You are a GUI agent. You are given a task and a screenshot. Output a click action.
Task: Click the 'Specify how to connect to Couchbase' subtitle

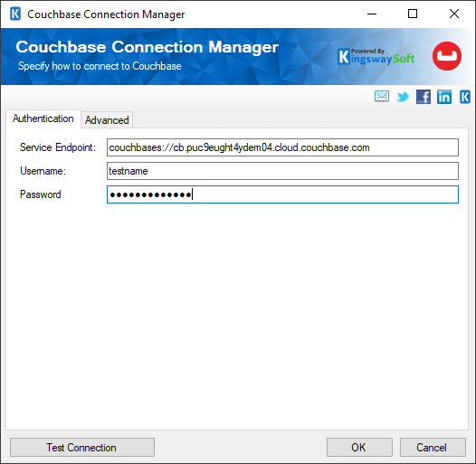(100, 66)
